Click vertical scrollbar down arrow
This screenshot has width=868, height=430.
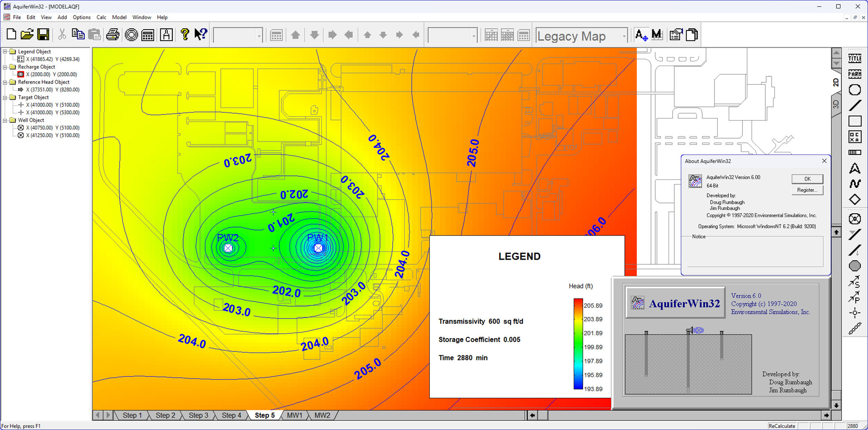(836, 405)
